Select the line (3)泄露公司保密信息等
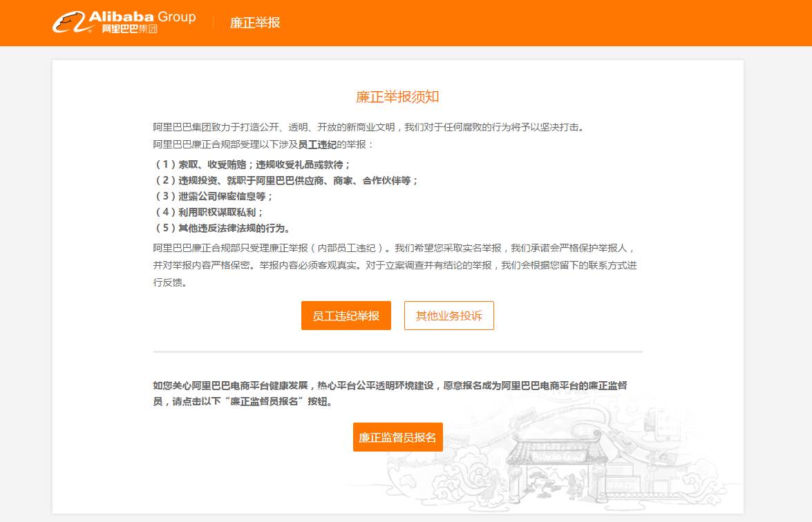Screen dimensions: 812x522 point(214,197)
